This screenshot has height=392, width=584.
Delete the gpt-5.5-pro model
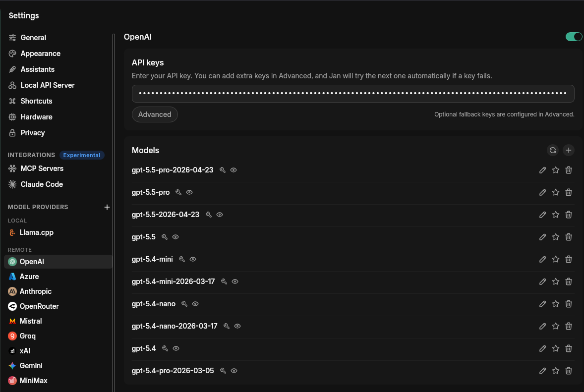[568, 192]
